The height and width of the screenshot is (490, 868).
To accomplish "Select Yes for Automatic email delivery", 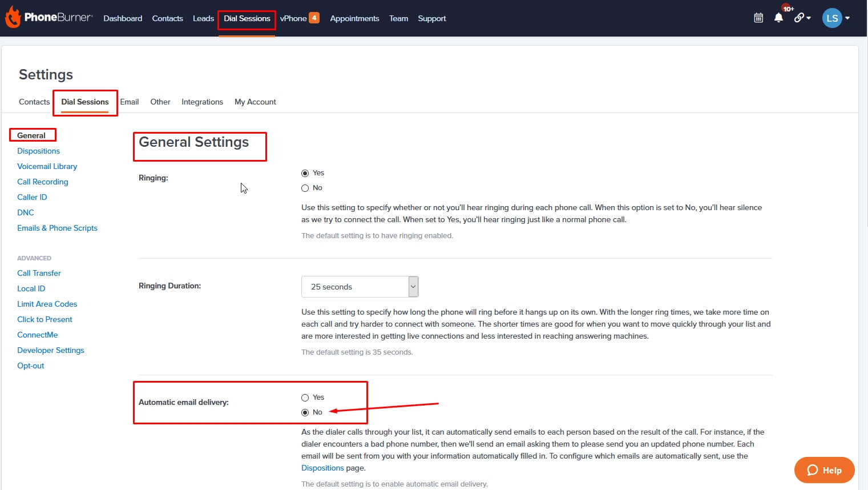I will click(x=305, y=397).
